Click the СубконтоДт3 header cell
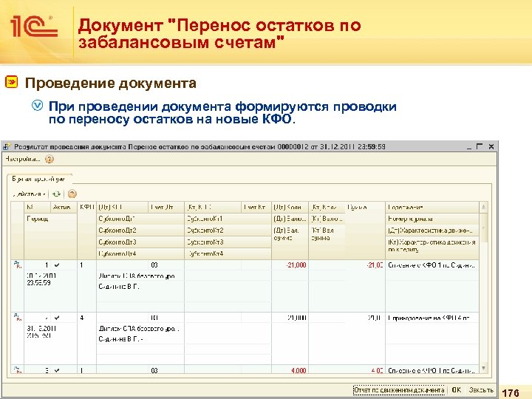Image resolution: width=532 pixels, height=399 pixels. click(x=140, y=242)
